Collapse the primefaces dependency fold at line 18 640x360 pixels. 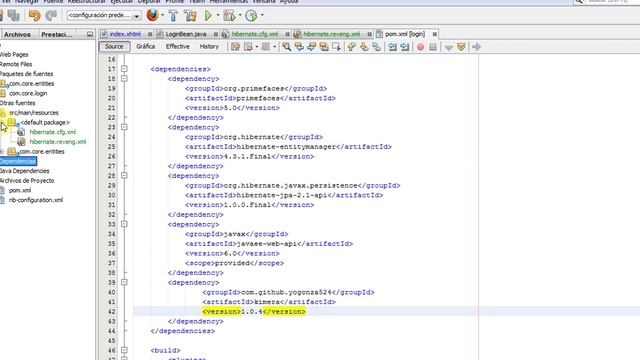(124, 79)
